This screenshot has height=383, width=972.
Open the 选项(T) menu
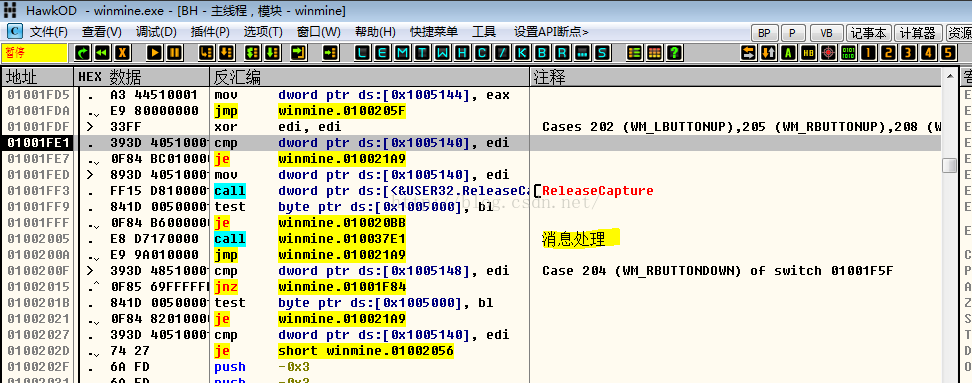(263, 32)
